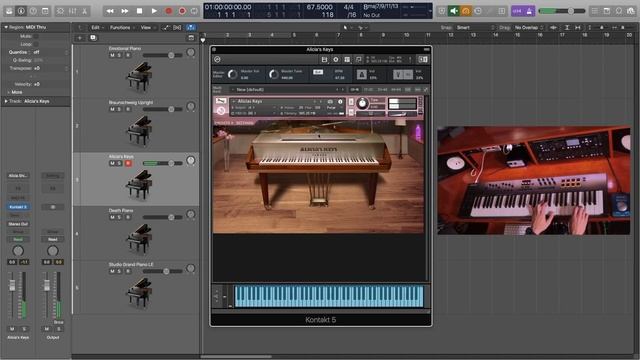
Task: Click the 4/4 time signature display
Action: [x=348, y=7]
